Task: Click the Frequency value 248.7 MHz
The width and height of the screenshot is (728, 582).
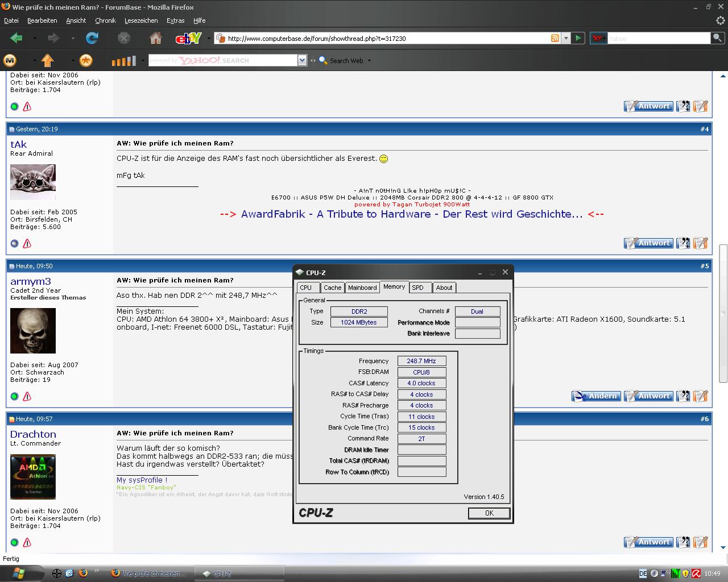Action: (421, 361)
